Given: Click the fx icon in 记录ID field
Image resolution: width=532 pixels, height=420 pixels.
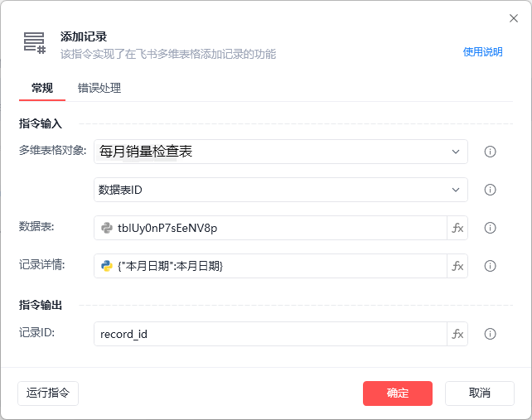Looking at the screenshot, I should coord(457,334).
